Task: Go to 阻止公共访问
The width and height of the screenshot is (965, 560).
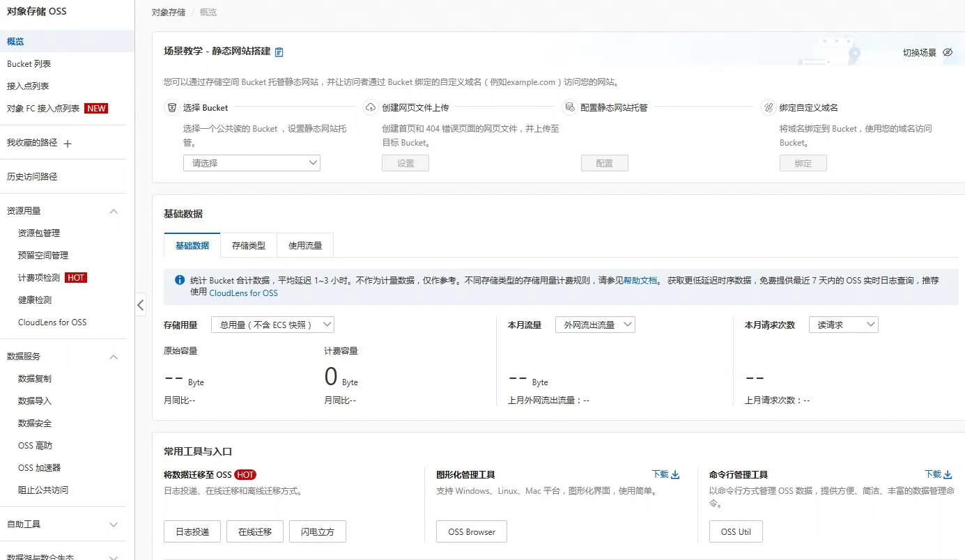Action: point(43,490)
